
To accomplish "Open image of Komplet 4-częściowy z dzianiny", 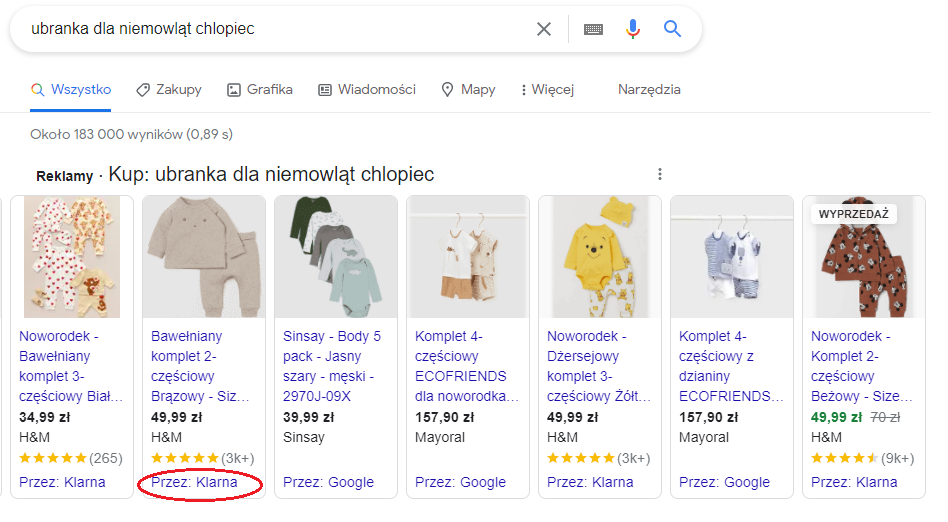I will [732, 256].
